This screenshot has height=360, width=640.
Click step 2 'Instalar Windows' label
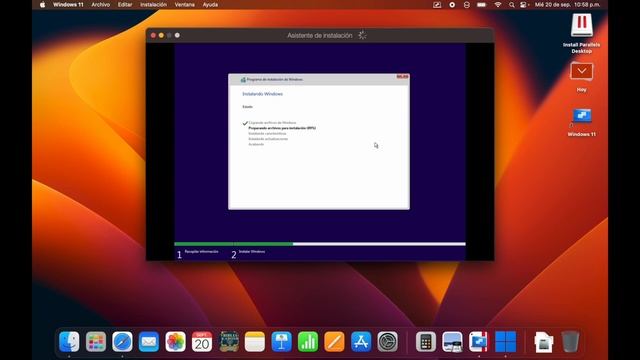[x=252, y=251]
